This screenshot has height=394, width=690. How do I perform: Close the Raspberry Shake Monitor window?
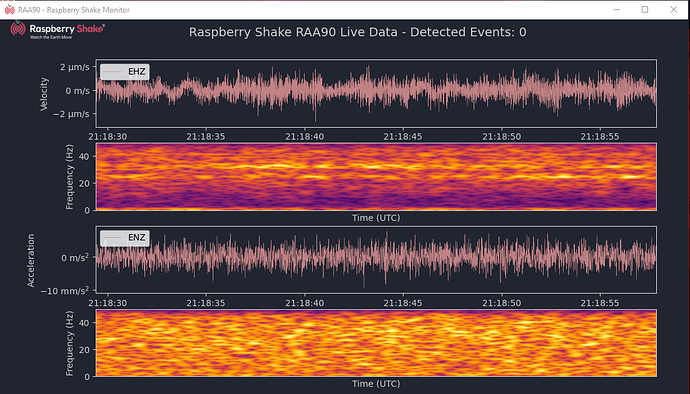(673, 10)
